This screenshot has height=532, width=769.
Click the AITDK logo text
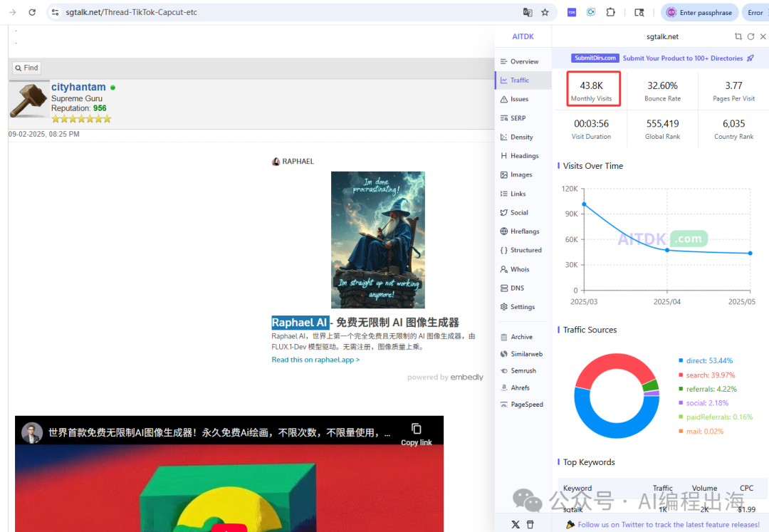(523, 36)
